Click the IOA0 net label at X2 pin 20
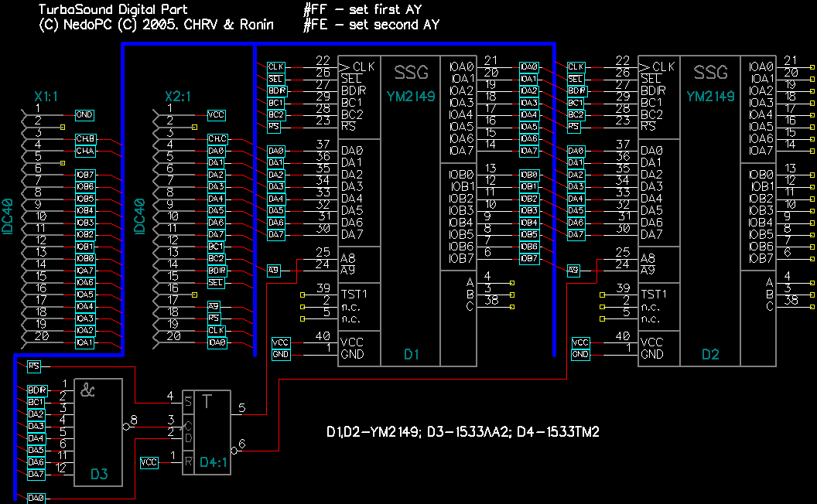817x504 pixels. 217,342
